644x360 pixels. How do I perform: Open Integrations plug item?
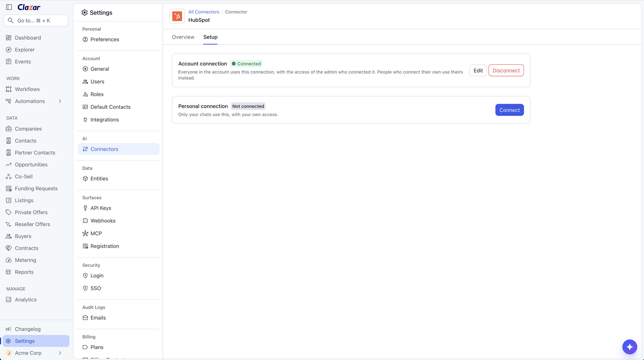click(x=105, y=119)
